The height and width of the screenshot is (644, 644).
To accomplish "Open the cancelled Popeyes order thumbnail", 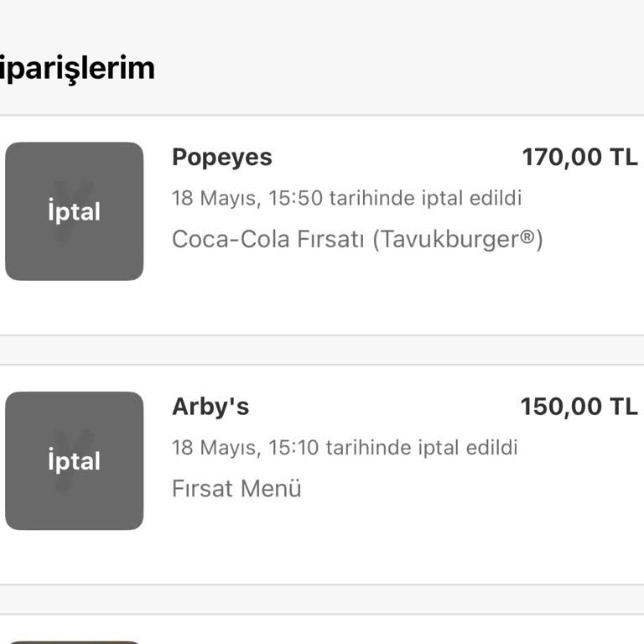I will [74, 211].
